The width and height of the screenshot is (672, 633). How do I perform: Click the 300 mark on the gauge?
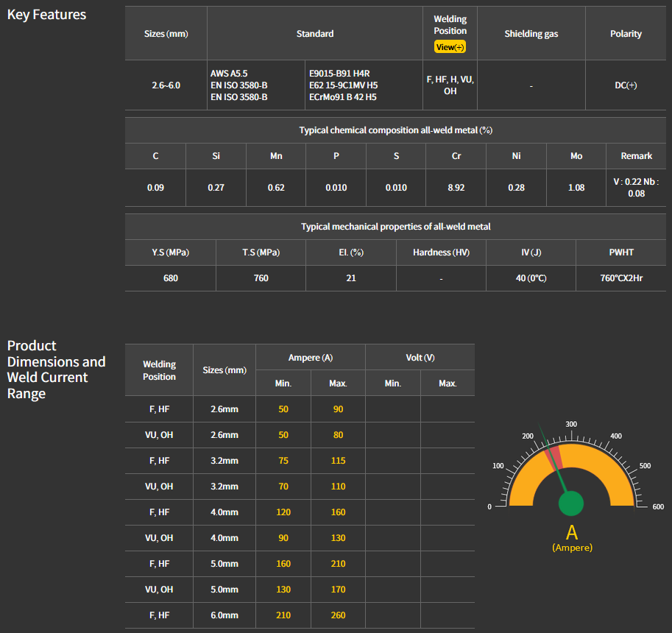(x=571, y=425)
